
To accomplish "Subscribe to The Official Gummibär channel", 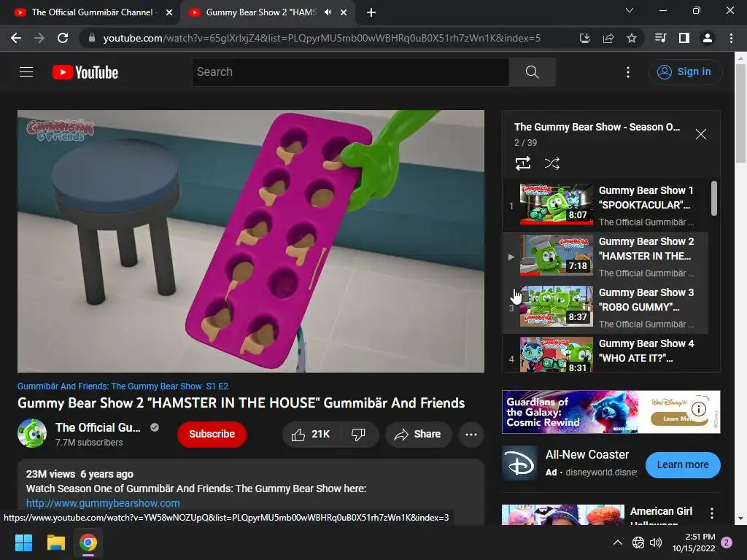I will (212, 435).
